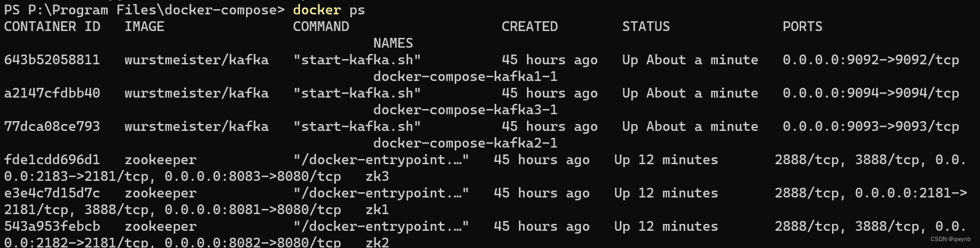
Task: Click the name docker-compose-kafka1-1
Action: click(466, 76)
